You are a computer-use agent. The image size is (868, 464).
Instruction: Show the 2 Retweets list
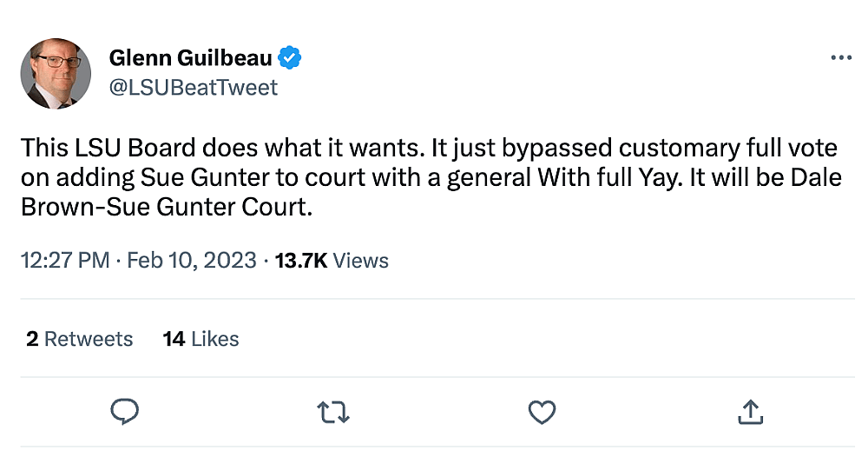pos(80,339)
